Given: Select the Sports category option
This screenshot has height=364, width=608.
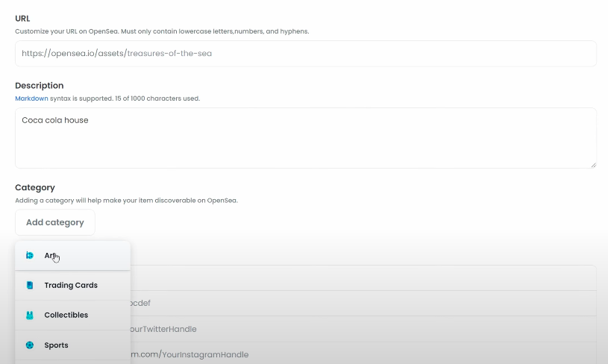Looking at the screenshot, I should click(72, 345).
